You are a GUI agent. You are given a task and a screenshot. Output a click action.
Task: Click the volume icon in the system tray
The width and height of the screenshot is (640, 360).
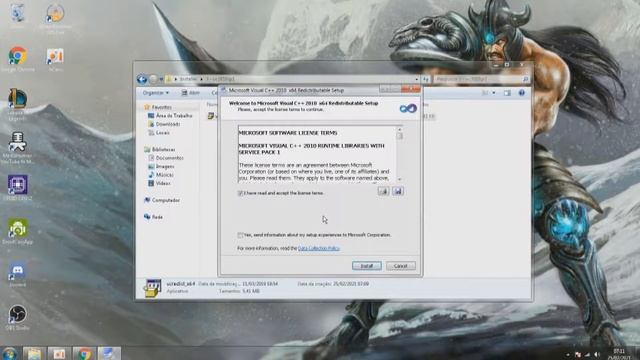(x=597, y=355)
